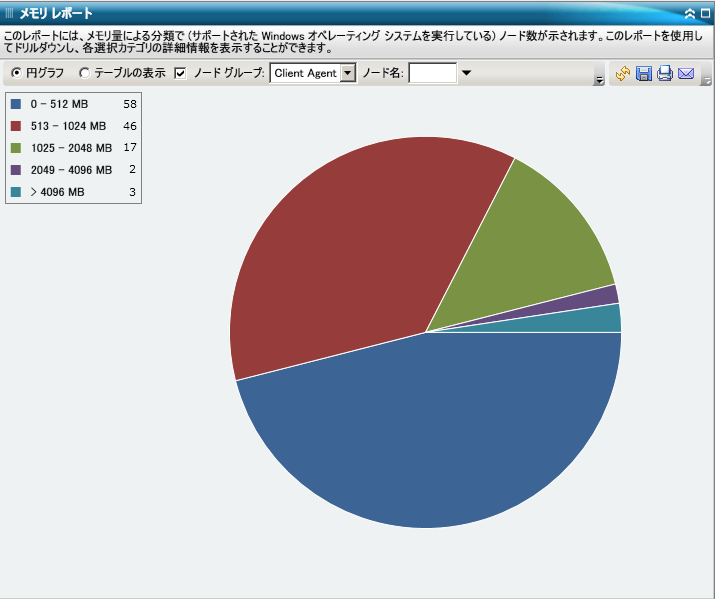Open the icon toolbar overflow menu
Image resolution: width=715 pixels, height=599 pixels.
[706, 80]
